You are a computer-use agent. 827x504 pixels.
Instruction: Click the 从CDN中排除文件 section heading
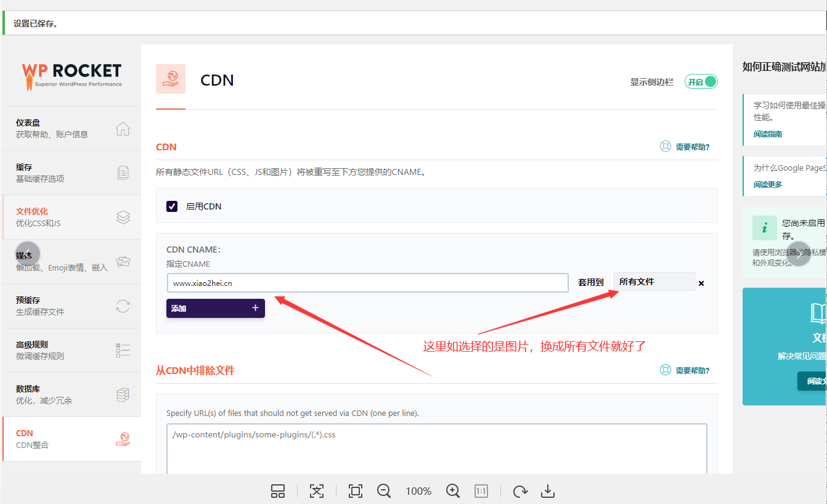click(x=195, y=370)
